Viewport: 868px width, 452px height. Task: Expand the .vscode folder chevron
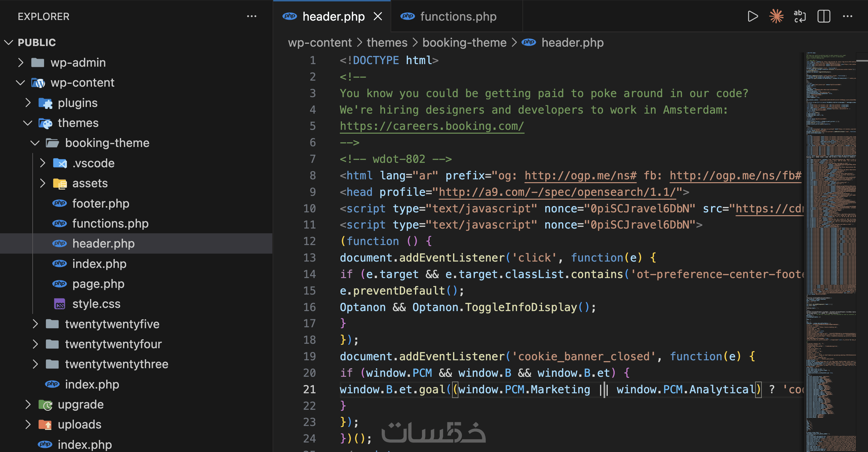tap(42, 163)
